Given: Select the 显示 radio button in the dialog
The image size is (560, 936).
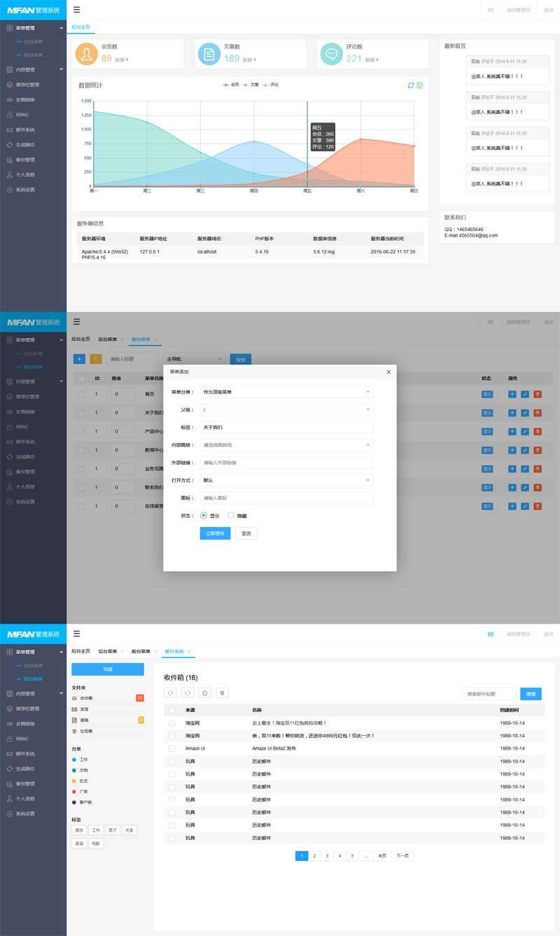Looking at the screenshot, I should (204, 515).
